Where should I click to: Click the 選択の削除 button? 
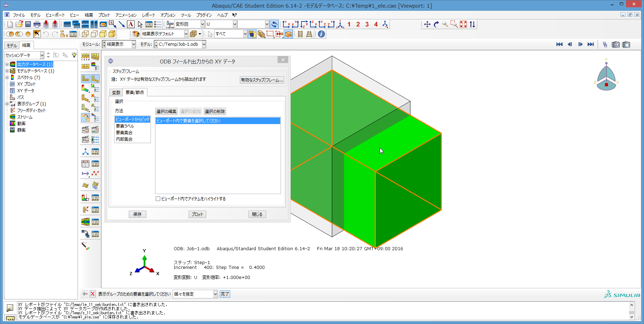tap(215, 112)
